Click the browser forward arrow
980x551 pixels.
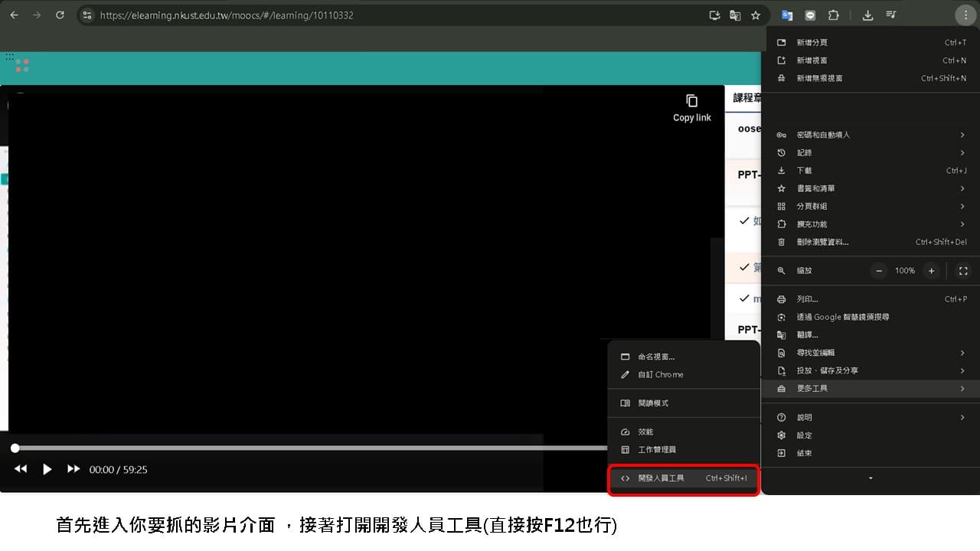37,15
